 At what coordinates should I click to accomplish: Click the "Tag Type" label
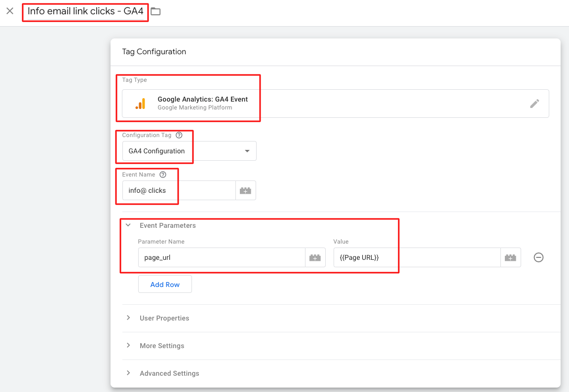point(134,80)
